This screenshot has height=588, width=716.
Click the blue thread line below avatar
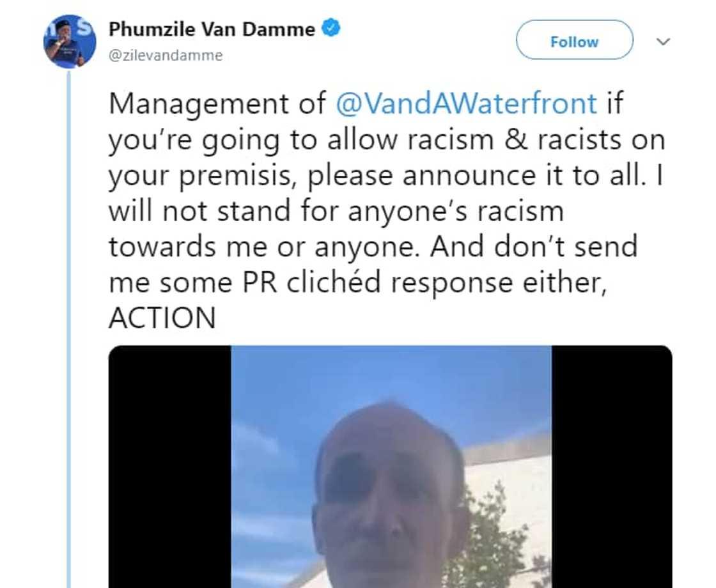[68, 329]
